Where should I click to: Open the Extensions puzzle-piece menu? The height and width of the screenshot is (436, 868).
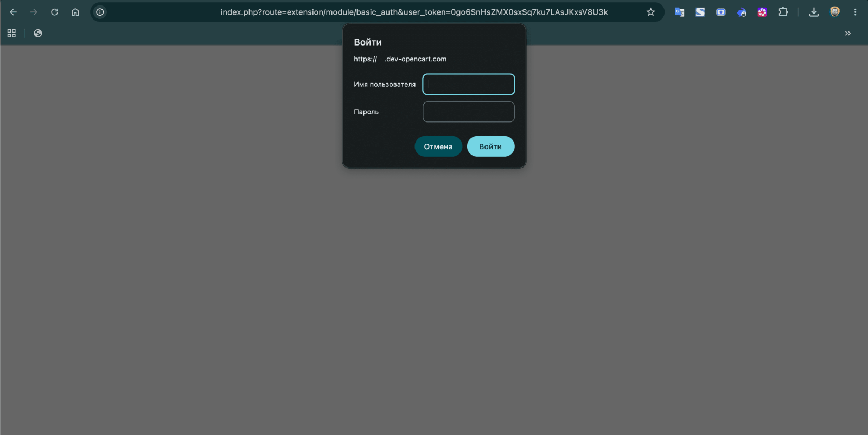[x=783, y=12]
